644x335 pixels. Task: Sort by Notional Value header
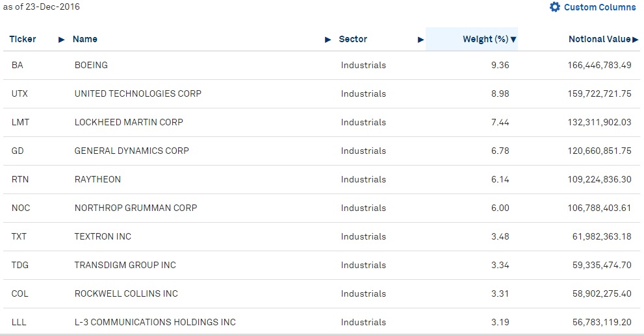click(600, 39)
